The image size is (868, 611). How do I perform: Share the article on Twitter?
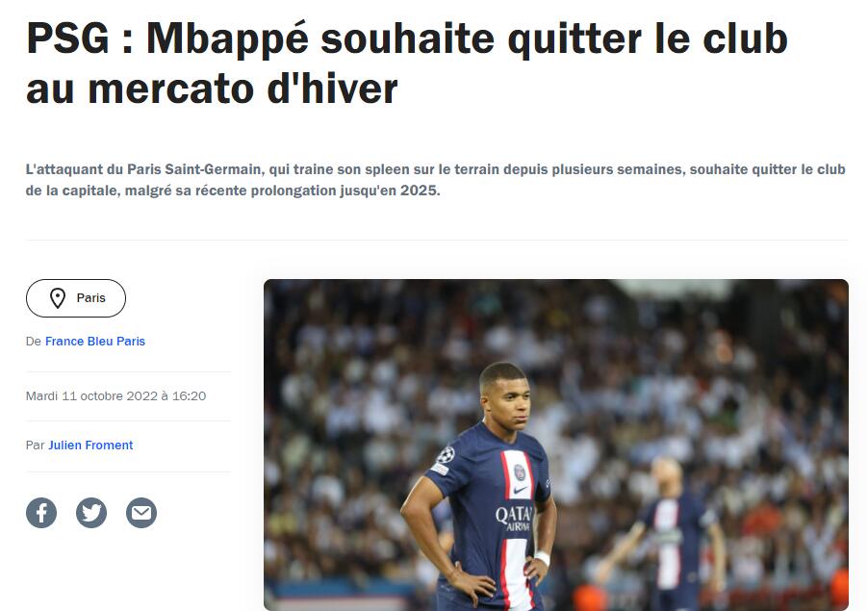click(x=91, y=513)
